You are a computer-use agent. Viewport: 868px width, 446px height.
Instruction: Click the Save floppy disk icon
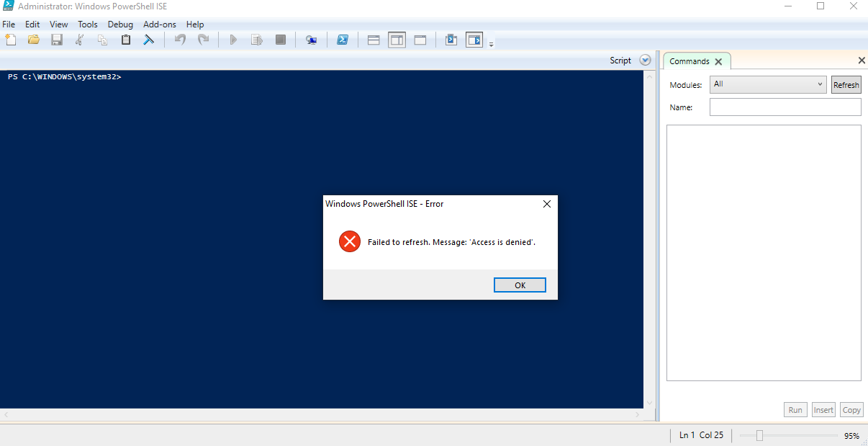(x=57, y=40)
